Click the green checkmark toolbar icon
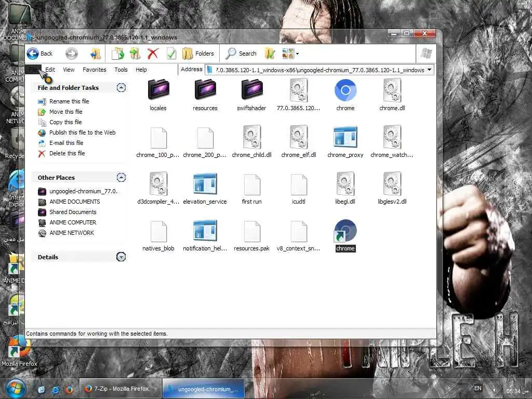This screenshot has height=399, width=532. 171,54
